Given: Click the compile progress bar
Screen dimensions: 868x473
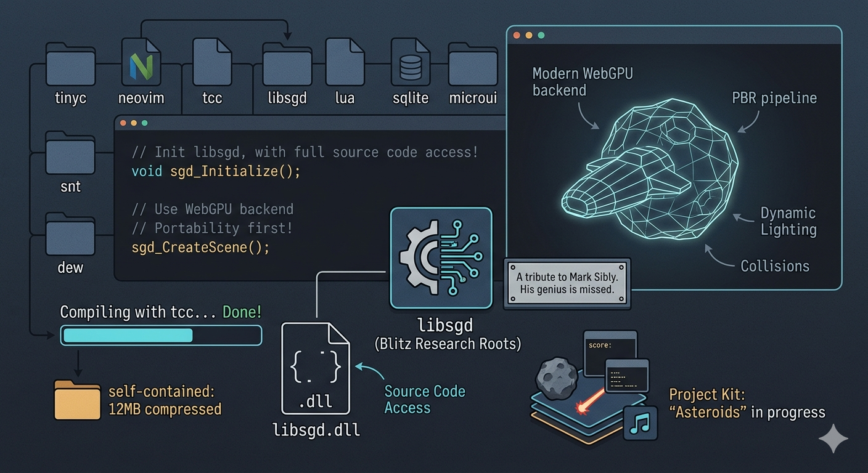Looking at the screenshot, I should (x=161, y=335).
